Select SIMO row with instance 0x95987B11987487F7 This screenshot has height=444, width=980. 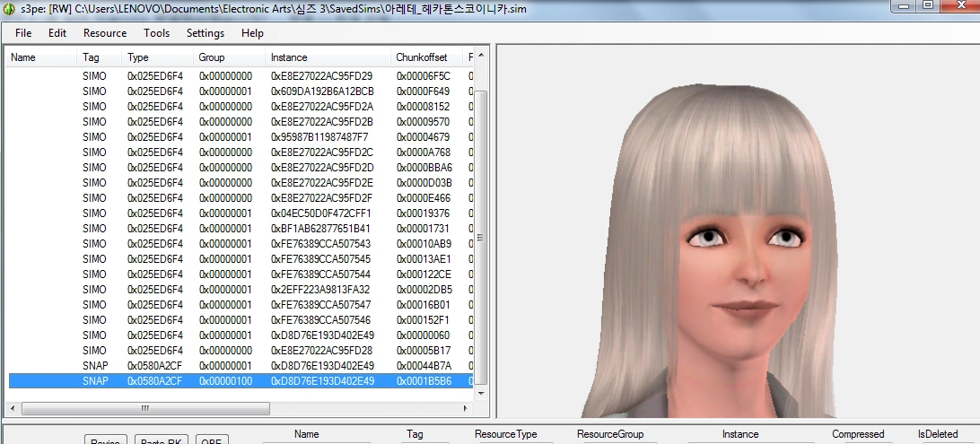pyautogui.click(x=241, y=136)
